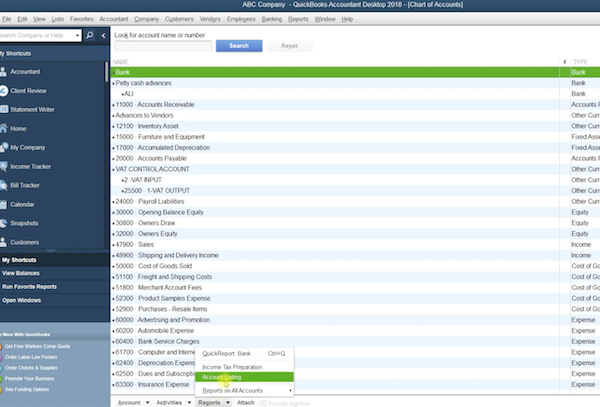The height and width of the screenshot is (407, 600).
Task: Open Calendar shortcut icon
Action: point(3,204)
